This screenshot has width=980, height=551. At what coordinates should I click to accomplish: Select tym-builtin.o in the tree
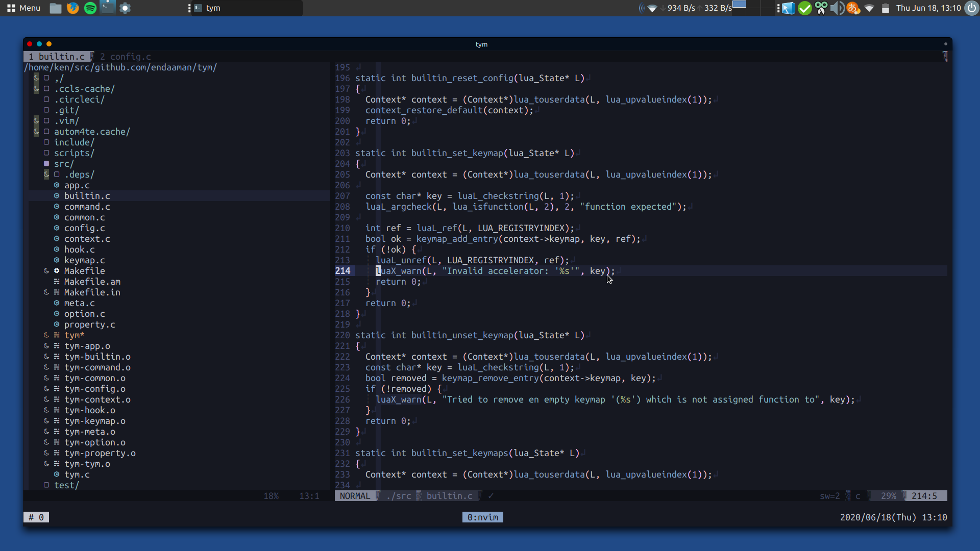97,357
